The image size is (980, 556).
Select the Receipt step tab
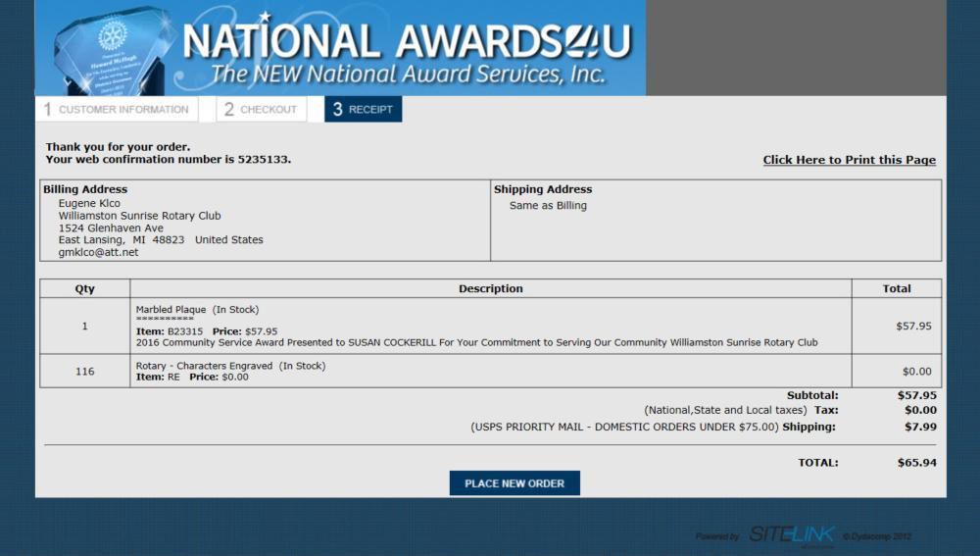pos(364,110)
